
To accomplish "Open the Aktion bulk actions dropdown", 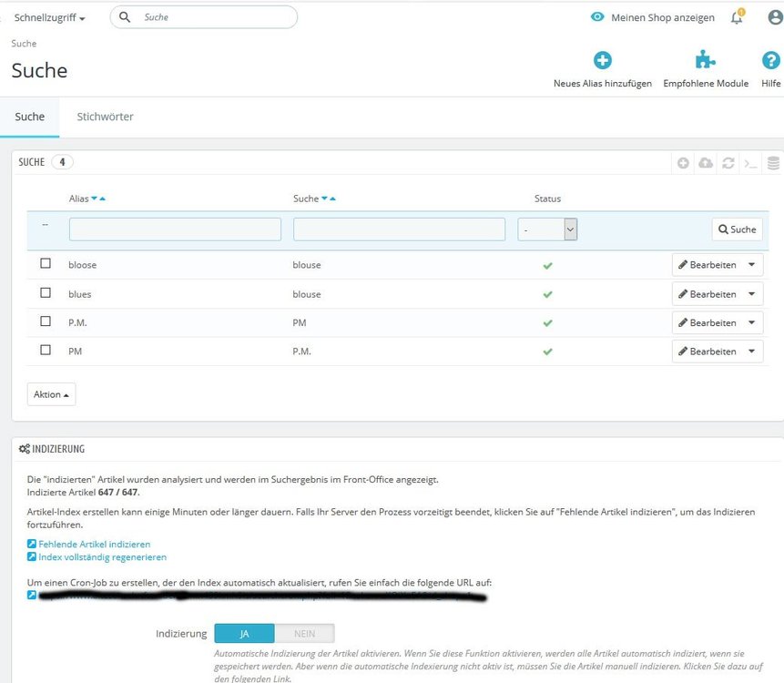I will pyautogui.click(x=52, y=394).
